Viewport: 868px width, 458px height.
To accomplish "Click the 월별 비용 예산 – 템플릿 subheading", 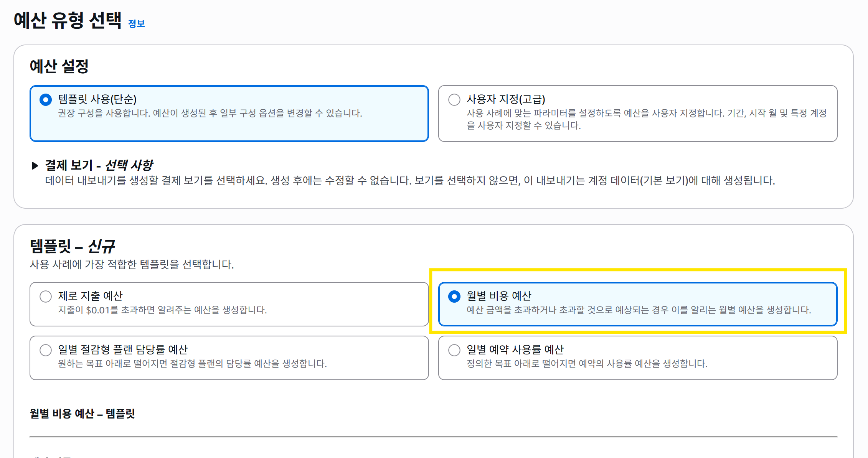I will pyautogui.click(x=82, y=414).
